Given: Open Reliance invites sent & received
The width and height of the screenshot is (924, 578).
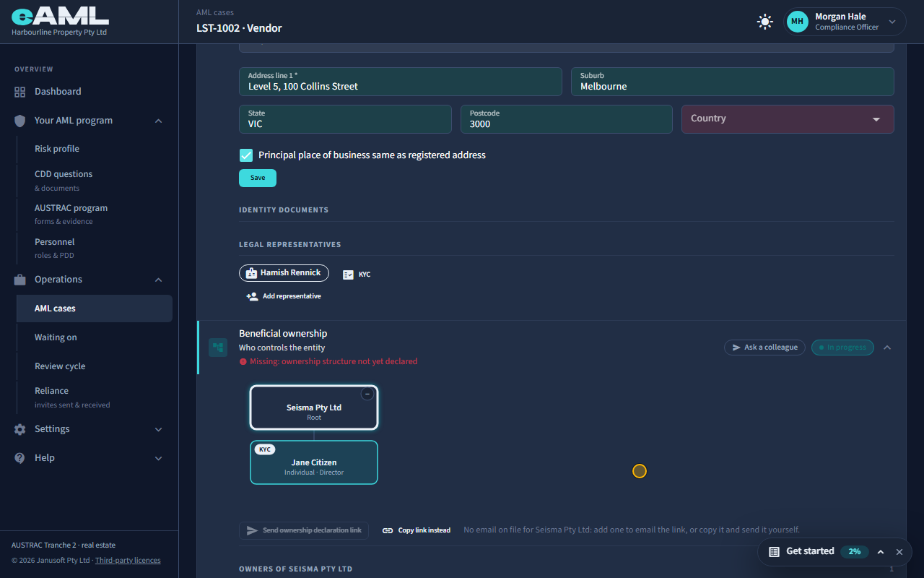Looking at the screenshot, I should [x=95, y=397].
